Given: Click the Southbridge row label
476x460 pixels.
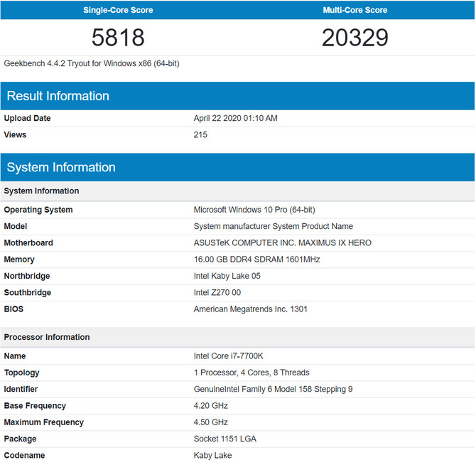Looking at the screenshot, I should pos(27,293).
